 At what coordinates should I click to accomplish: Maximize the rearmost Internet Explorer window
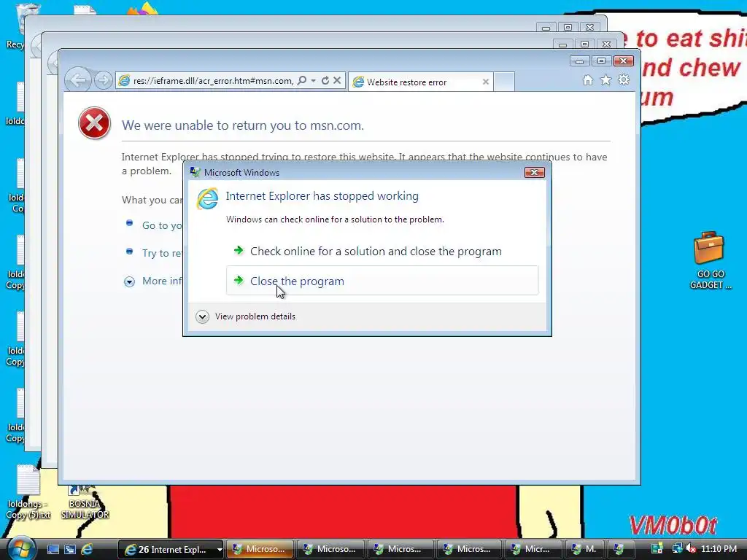click(x=568, y=28)
